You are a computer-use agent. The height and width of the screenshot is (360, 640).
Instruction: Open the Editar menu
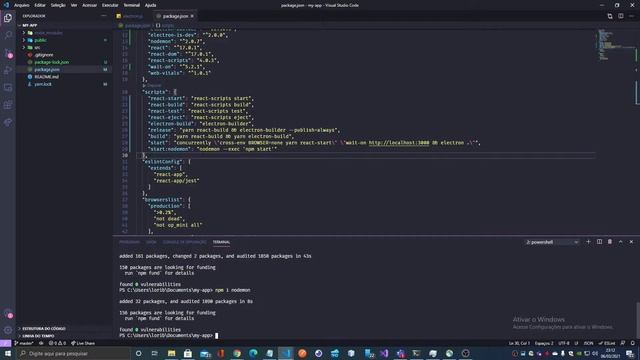tap(40, 5)
